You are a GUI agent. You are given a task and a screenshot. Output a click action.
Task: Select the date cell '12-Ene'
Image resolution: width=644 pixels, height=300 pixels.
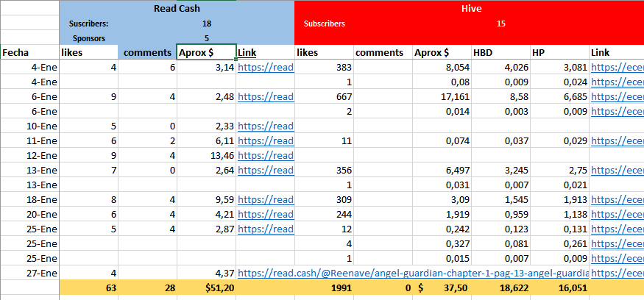pos(29,156)
